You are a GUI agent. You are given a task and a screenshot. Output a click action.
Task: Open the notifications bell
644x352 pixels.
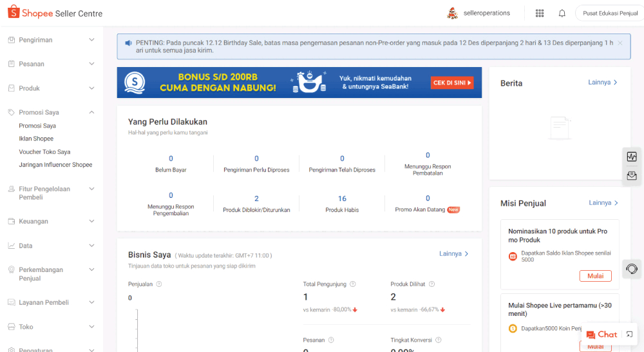(x=562, y=13)
